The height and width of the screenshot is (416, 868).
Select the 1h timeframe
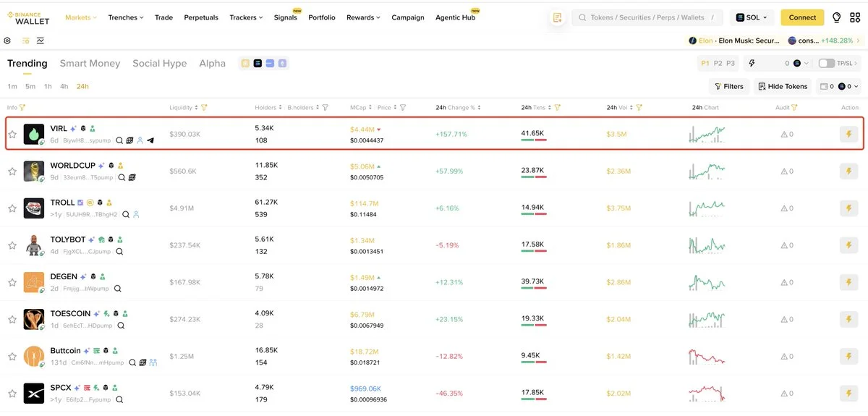(48, 86)
